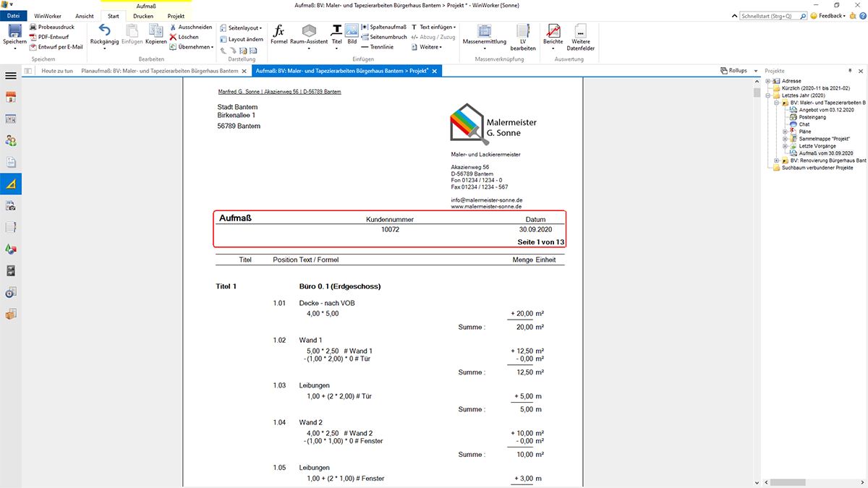Click the Massenermittlung icon
Image resolution: width=868 pixels, height=488 pixels.
click(485, 30)
